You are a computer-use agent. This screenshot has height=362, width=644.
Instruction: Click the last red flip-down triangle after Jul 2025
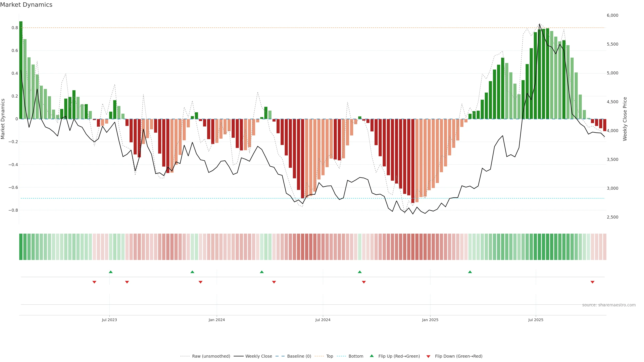click(x=592, y=282)
